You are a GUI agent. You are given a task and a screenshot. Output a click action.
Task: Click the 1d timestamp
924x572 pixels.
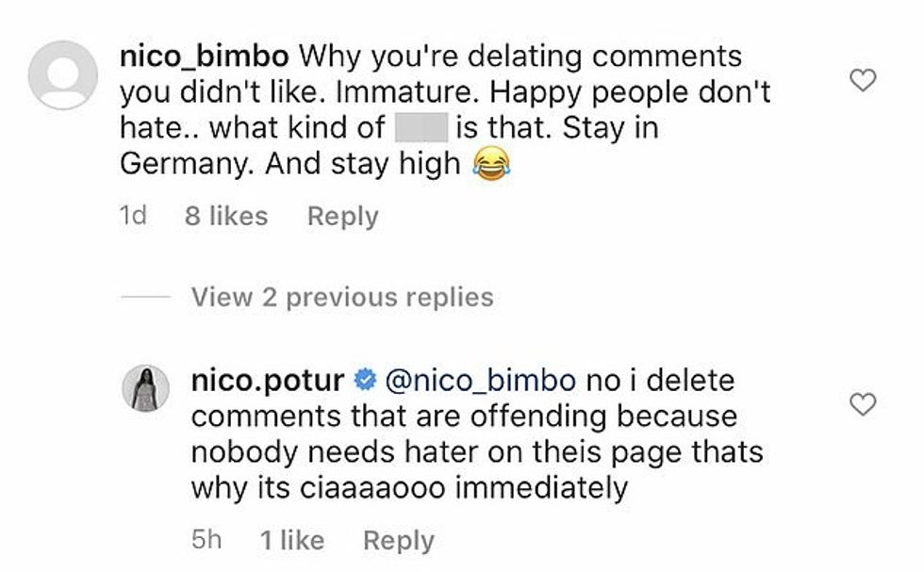click(134, 217)
